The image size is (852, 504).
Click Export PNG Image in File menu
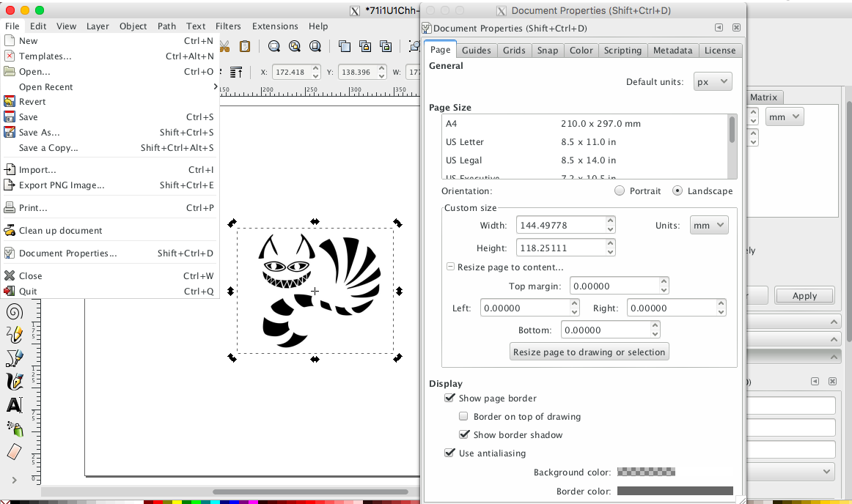tap(110, 185)
